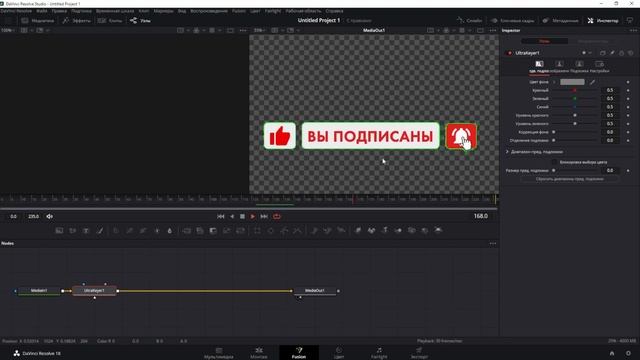This screenshot has width=640, height=360.
Task: Add an Ellipse mask node
Action: (271, 231)
